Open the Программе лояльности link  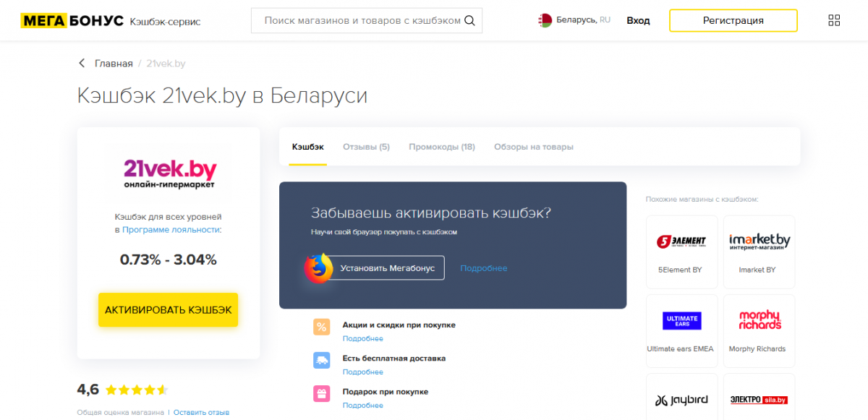point(172,229)
